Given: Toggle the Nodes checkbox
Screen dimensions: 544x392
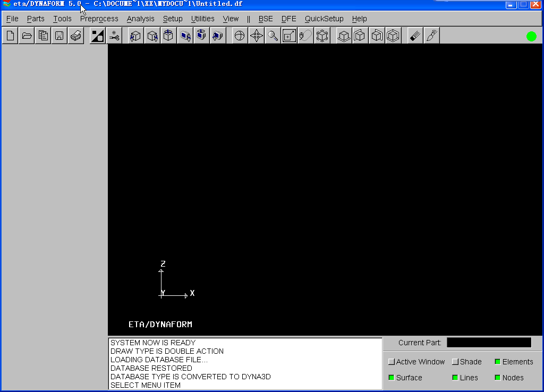Looking at the screenshot, I should point(497,378).
